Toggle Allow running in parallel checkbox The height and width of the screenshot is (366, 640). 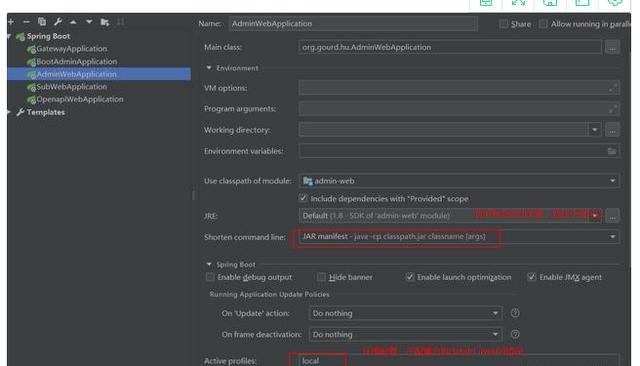pyautogui.click(x=543, y=24)
